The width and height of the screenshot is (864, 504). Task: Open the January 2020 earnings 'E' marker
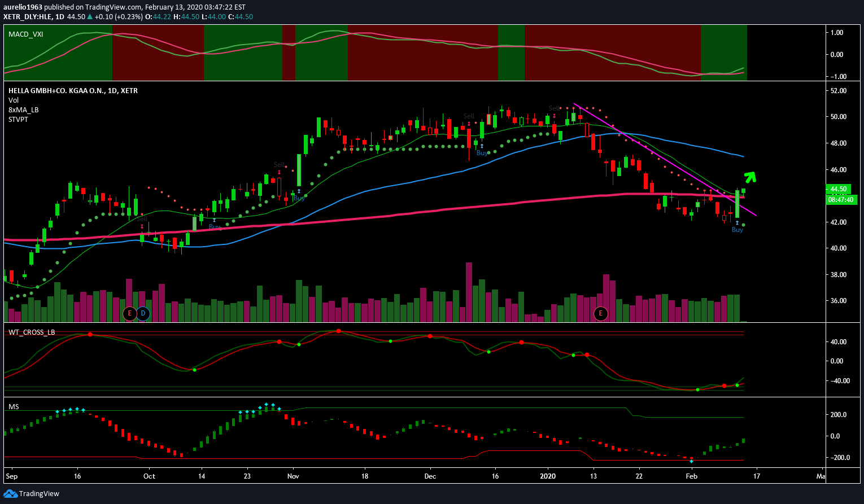pyautogui.click(x=600, y=313)
